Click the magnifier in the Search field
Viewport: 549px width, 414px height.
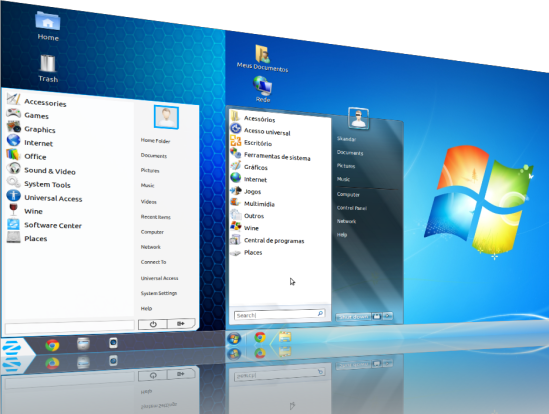point(320,313)
